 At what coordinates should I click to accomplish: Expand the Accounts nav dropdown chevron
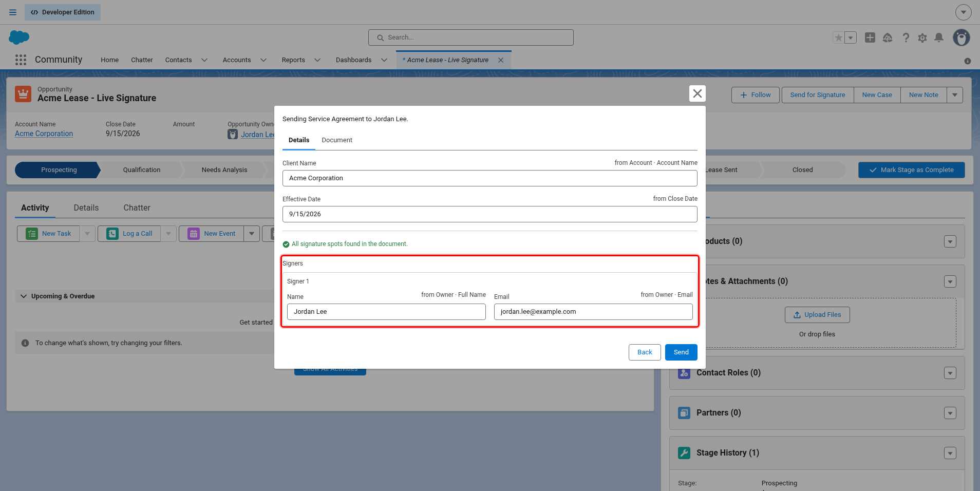coord(263,60)
